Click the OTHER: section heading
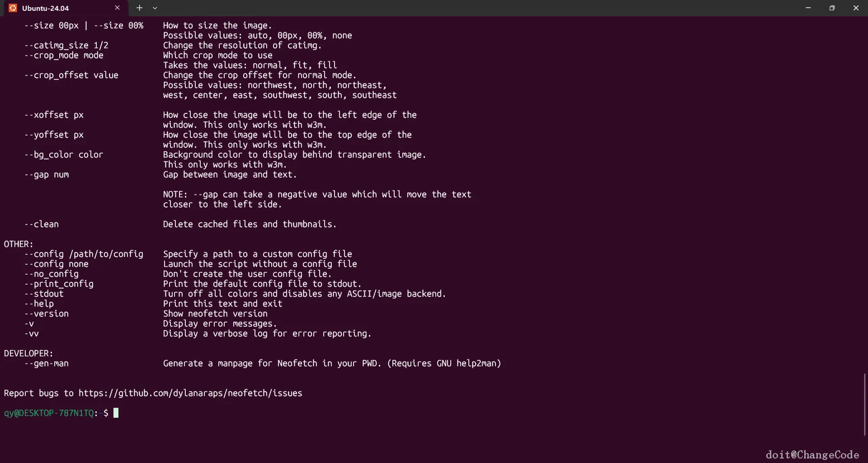This screenshot has width=868, height=463. pos(19,244)
